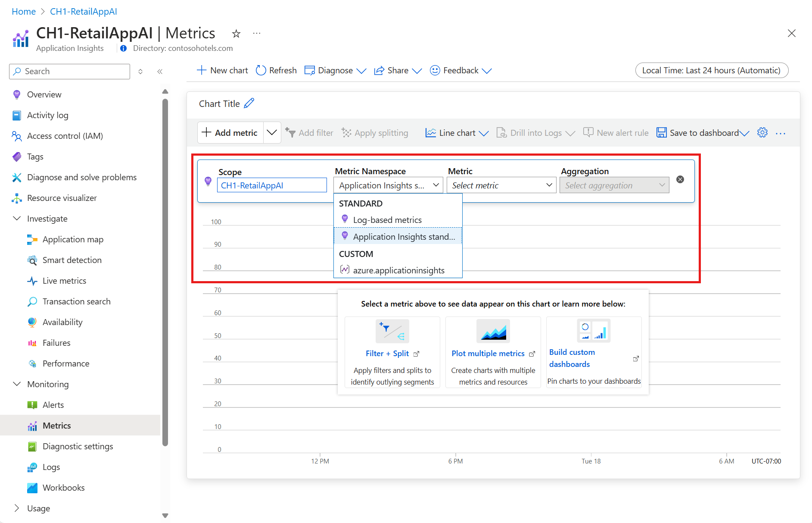Favorite this page with the star icon
This screenshot has height=523, width=812.
click(x=236, y=34)
